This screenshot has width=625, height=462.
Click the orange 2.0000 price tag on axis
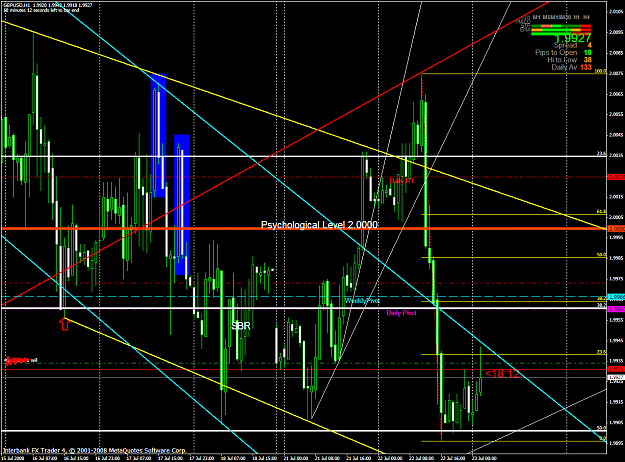tap(616, 229)
